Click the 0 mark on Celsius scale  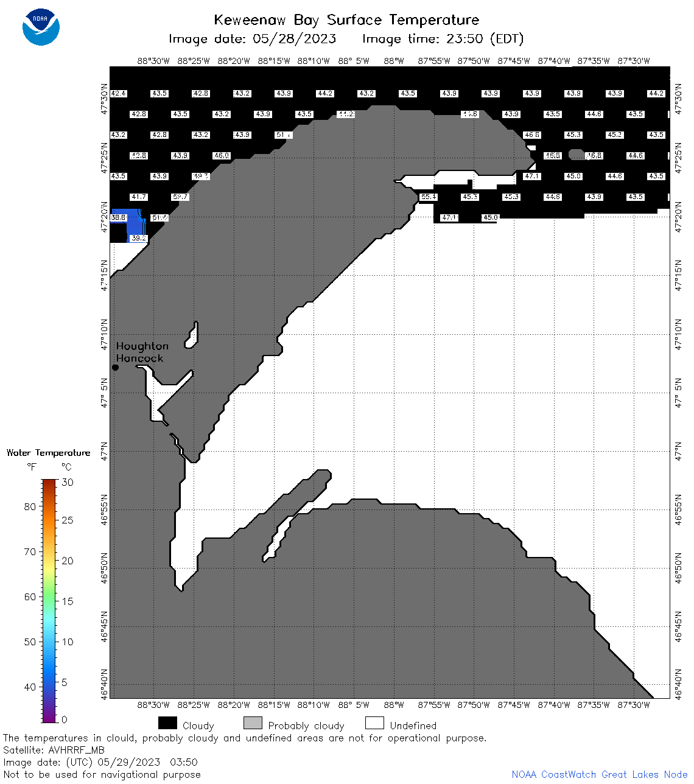(x=65, y=719)
